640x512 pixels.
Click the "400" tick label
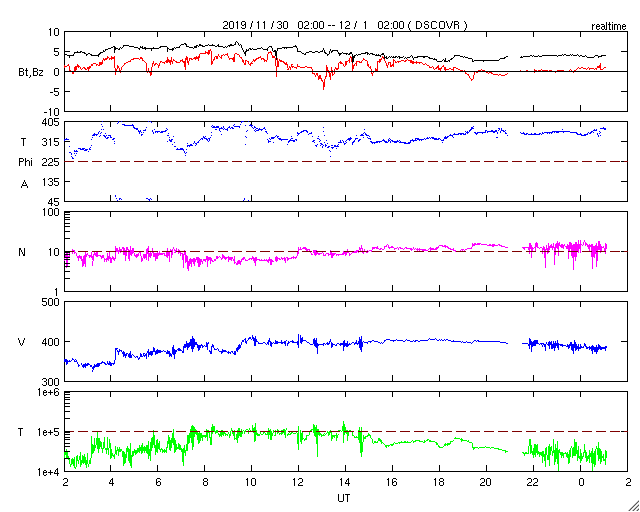click(52, 342)
